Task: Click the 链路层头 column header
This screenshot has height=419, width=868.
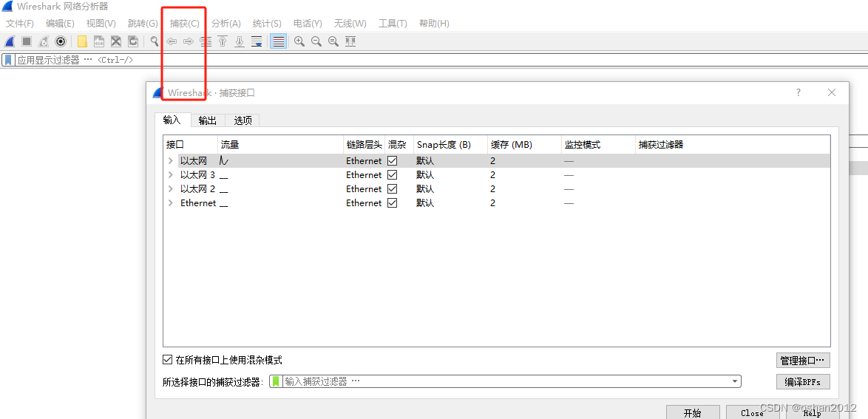Action: coord(364,144)
